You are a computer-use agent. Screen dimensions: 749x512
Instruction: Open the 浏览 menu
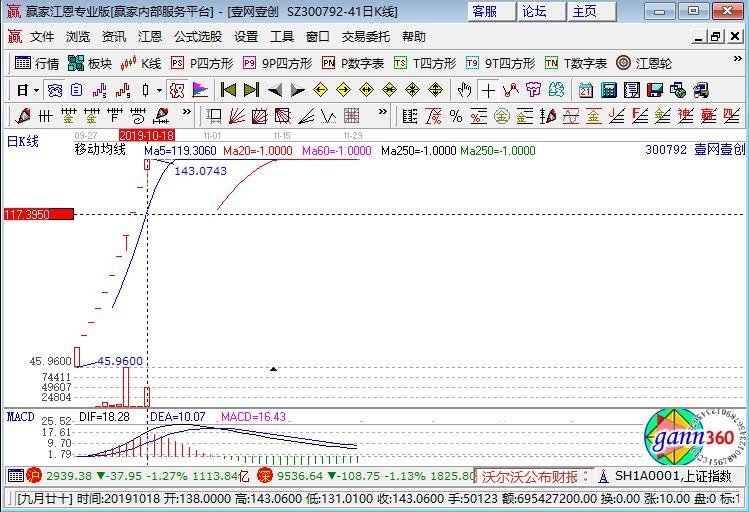[78, 36]
